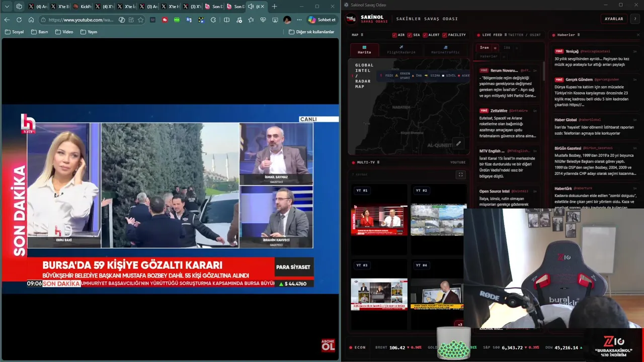
Task: Click the YouTube address bar
Action: [x=80, y=20]
